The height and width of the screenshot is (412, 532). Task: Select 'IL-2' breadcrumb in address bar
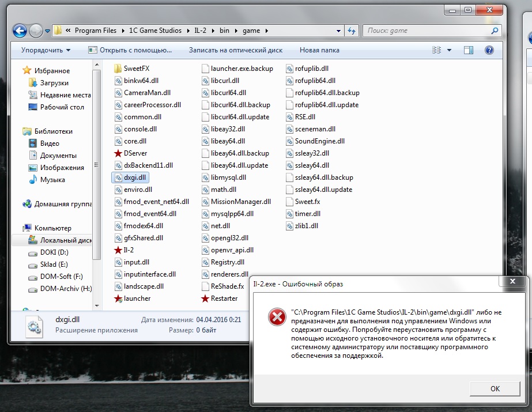200,31
